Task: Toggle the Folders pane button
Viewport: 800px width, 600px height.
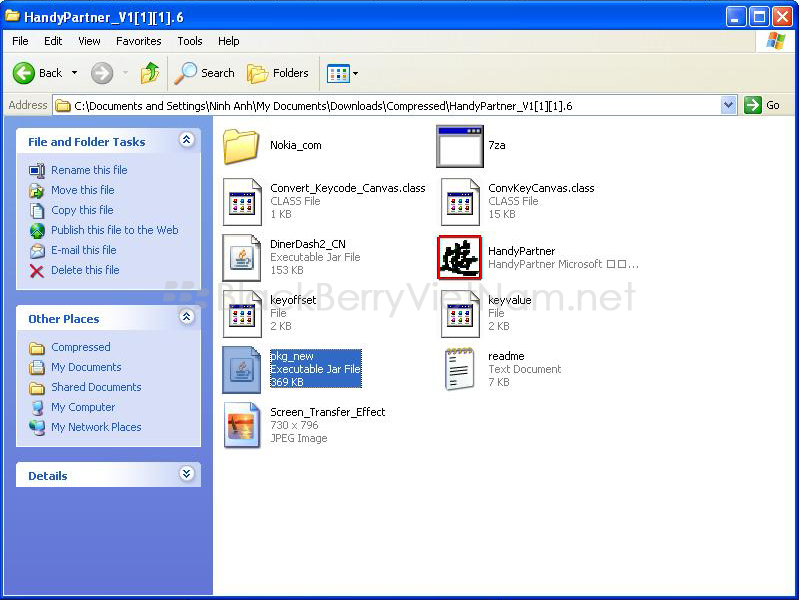Action: click(278, 73)
